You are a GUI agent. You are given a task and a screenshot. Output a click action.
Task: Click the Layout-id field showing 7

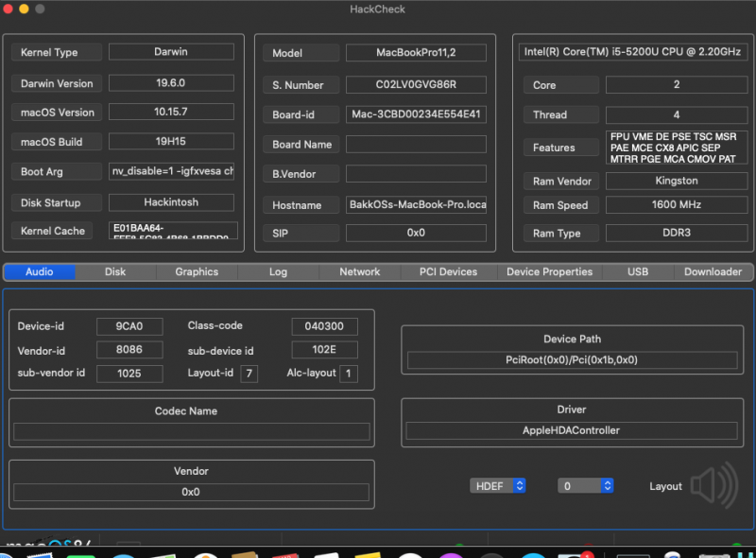click(x=249, y=373)
